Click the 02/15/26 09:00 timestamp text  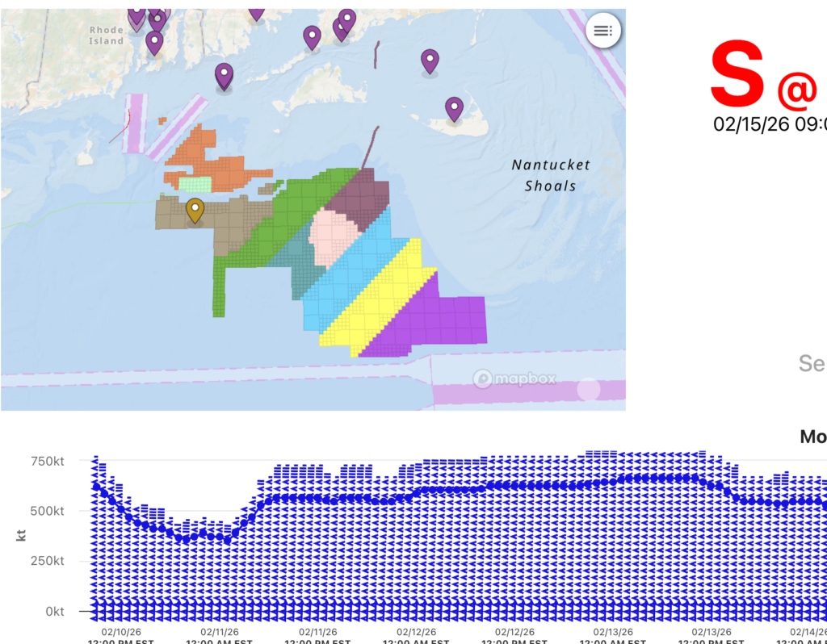pos(766,124)
